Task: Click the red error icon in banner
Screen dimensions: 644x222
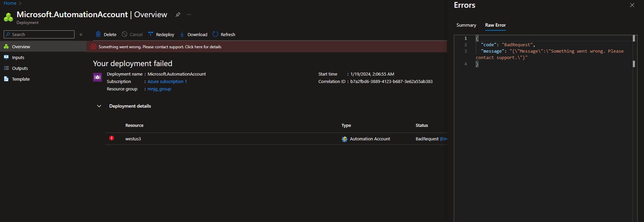Action: [94, 47]
